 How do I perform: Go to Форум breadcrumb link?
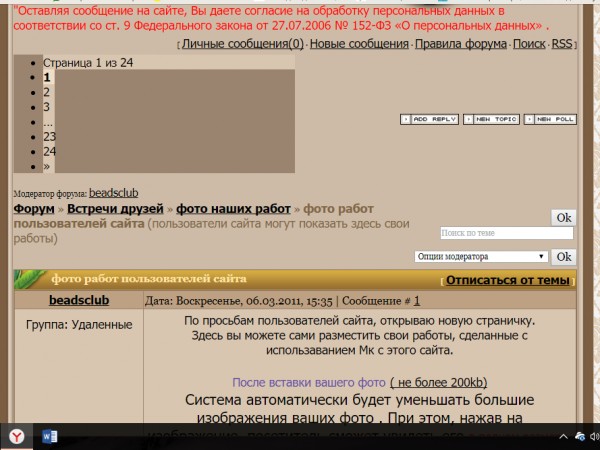click(x=34, y=209)
